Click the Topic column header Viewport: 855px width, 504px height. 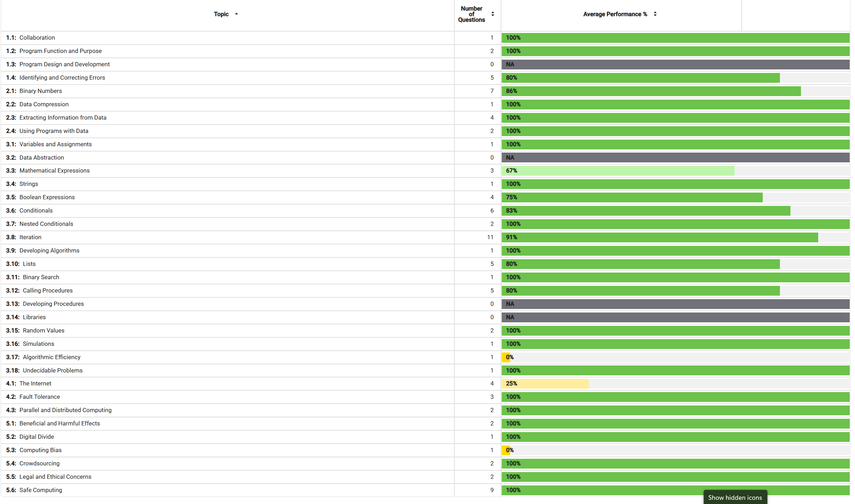(221, 14)
